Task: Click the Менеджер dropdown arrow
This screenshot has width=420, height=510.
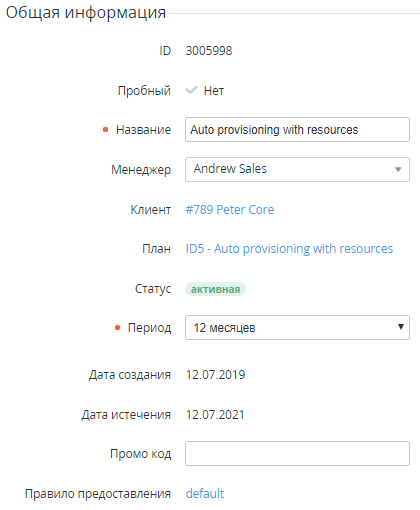Action: coord(398,170)
